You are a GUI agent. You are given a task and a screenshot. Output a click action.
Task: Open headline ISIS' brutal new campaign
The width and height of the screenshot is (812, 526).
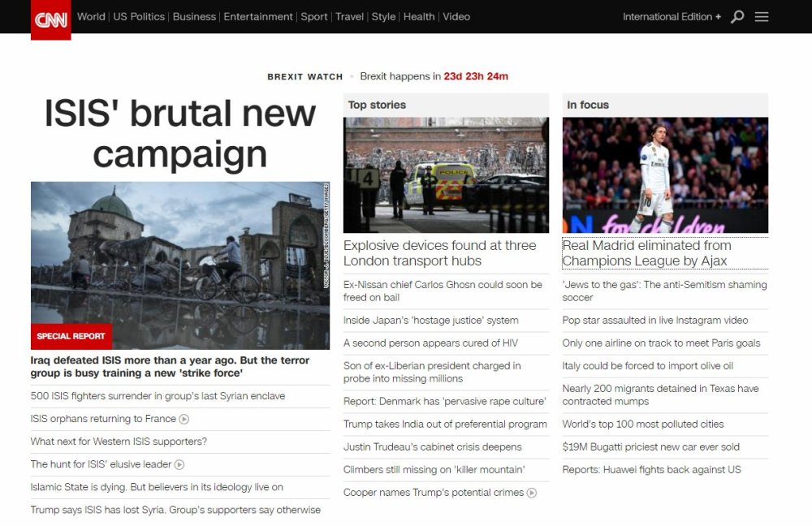[179, 134]
